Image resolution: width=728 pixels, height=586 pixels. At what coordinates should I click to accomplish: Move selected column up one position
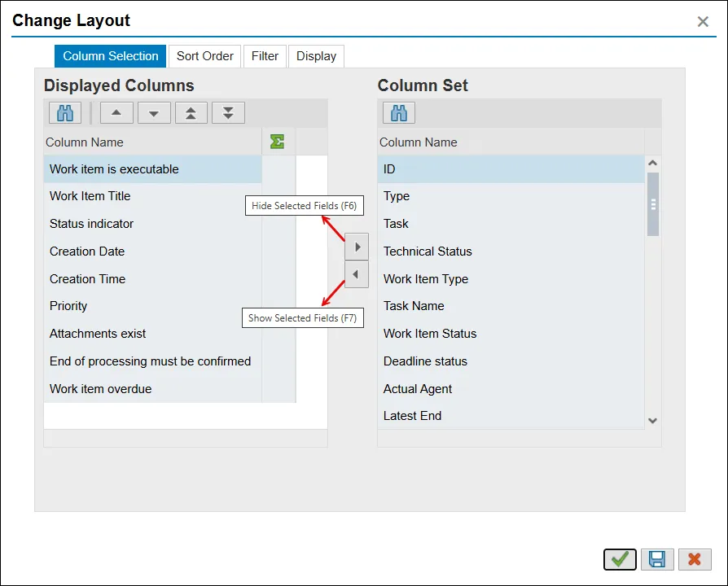[116, 113]
